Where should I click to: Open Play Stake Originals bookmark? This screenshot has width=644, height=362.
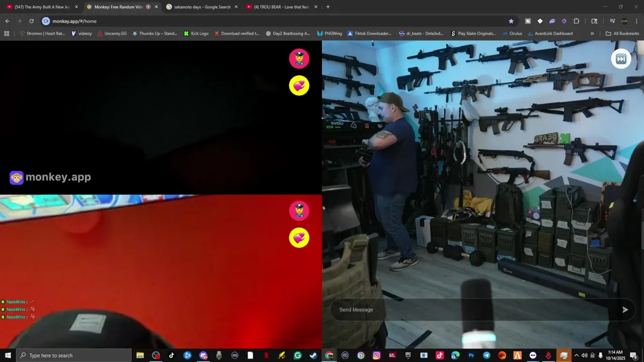(x=473, y=34)
